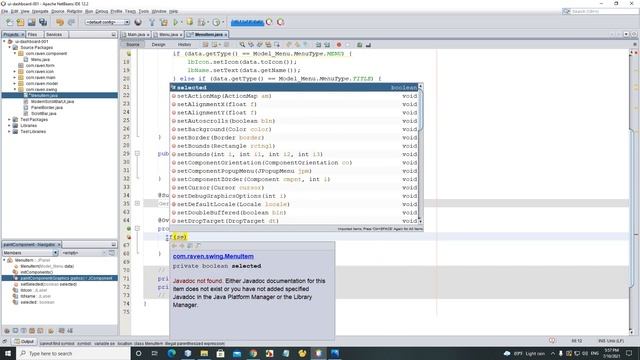Click the Undo toolbar icon
This screenshot has height=360, width=640.
pos(60,22)
